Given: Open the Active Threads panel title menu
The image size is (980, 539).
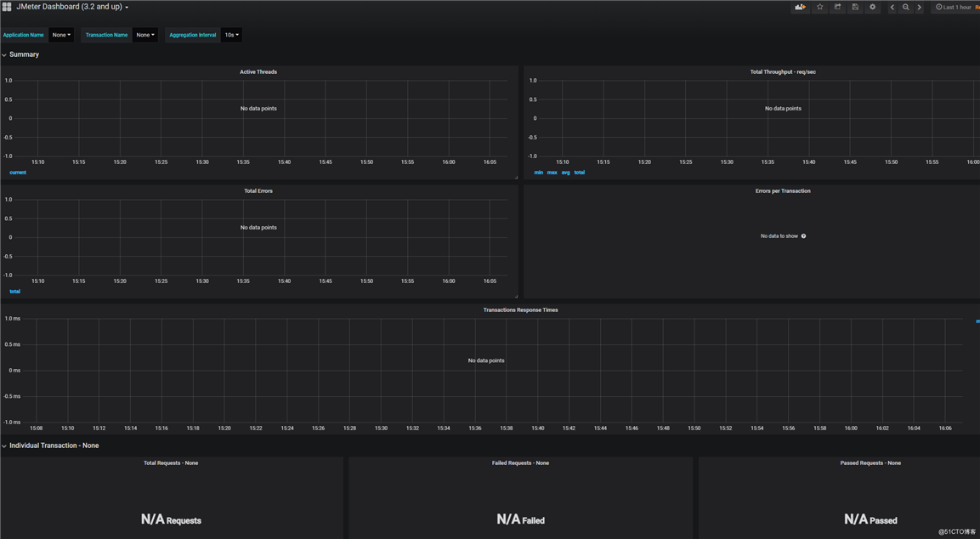Looking at the screenshot, I should pyautogui.click(x=258, y=72).
